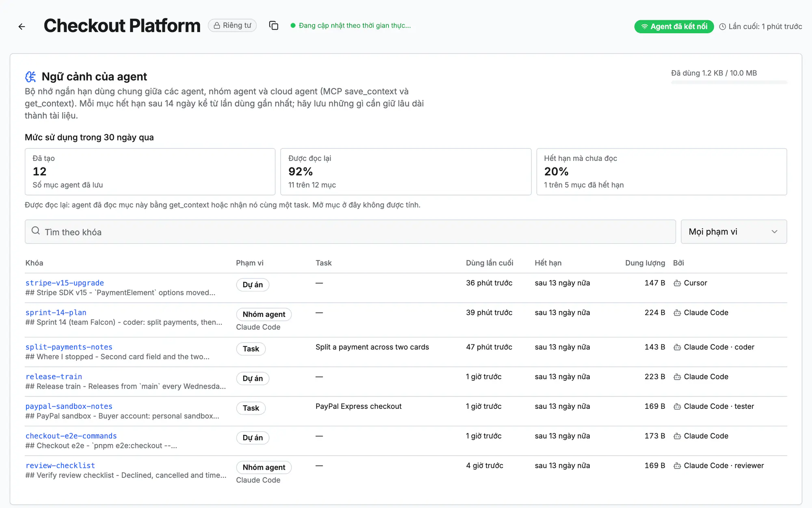Open the paypal-sandbox-notes key
Screen dimensions: 812x508
[x=69, y=406]
